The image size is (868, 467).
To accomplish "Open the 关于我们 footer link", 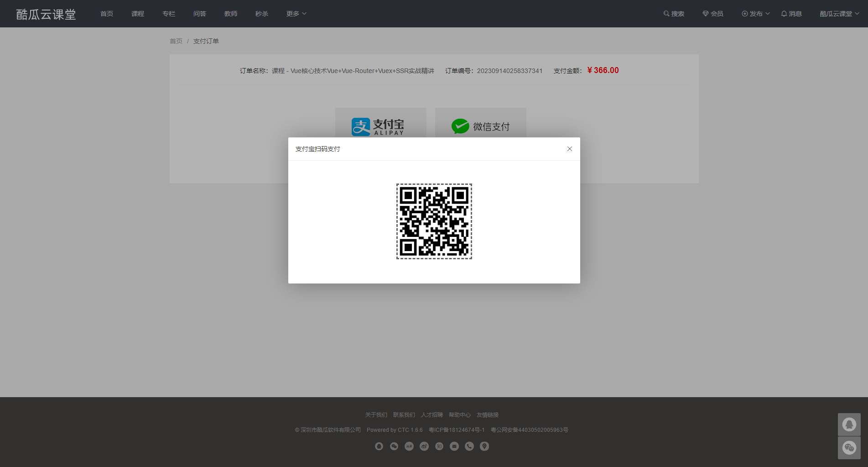I will [376, 415].
